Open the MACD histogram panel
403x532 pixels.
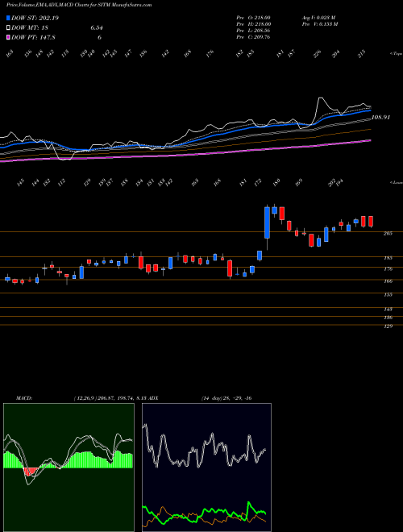click(69, 468)
